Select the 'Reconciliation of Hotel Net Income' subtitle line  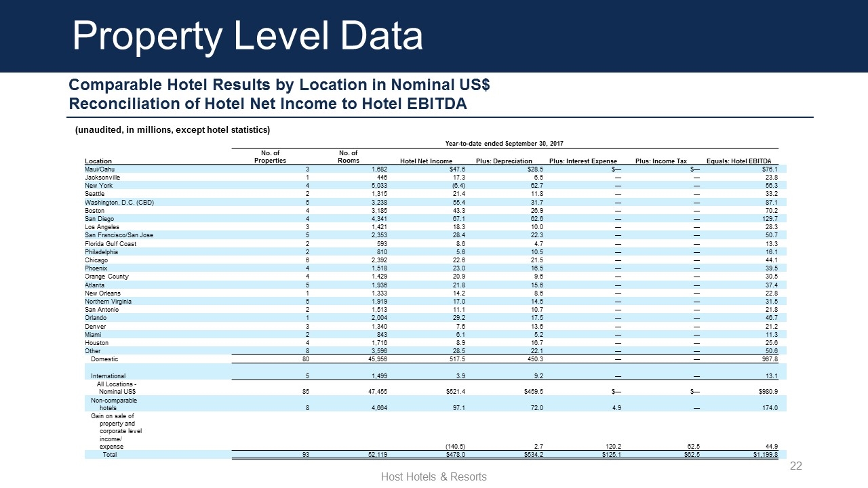coord(268,104)
